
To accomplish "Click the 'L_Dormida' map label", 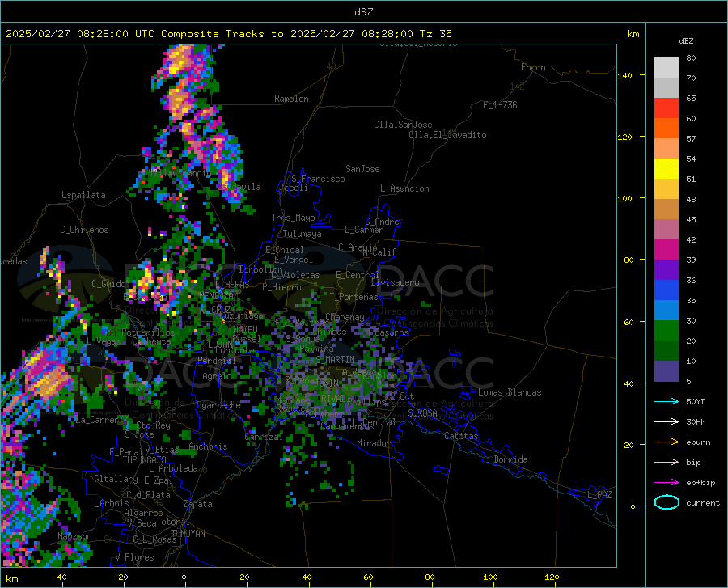I will (505, 459).
